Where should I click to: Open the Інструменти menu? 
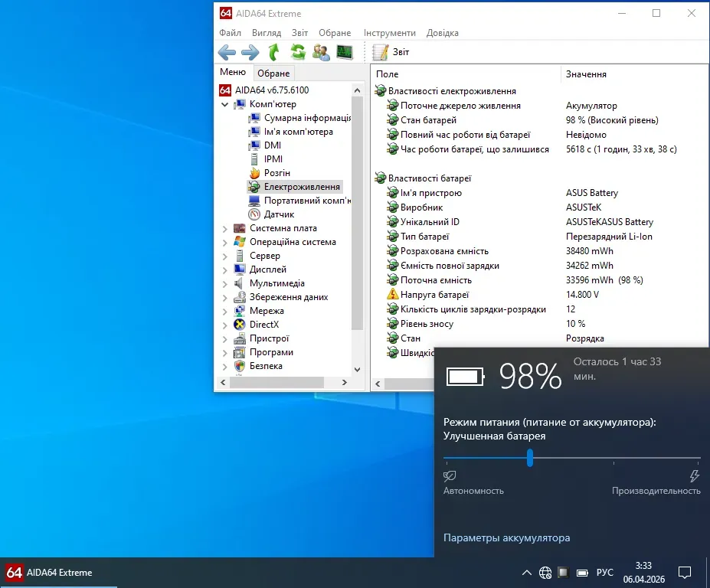pos(389,33)
